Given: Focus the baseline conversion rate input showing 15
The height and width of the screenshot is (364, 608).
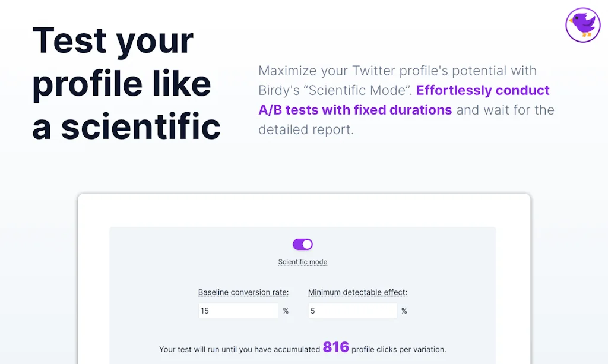Looking at the screenshot, I should click(237, 311).
